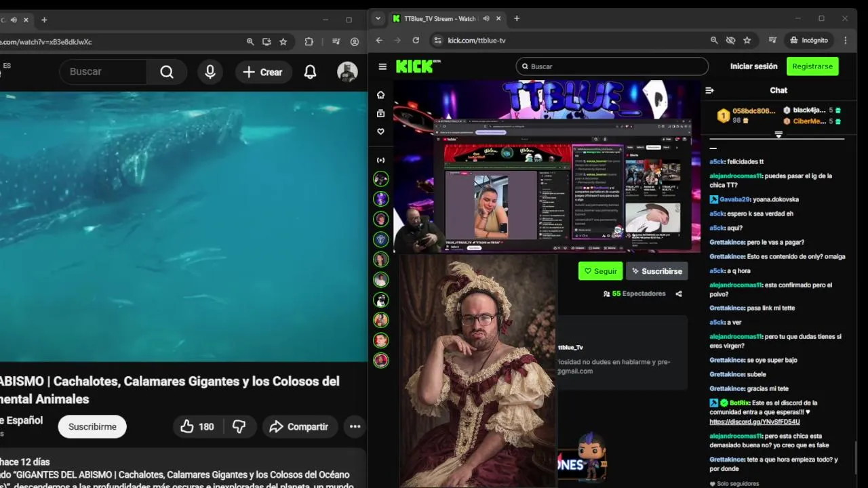This screenshot has height=488, width=868.
Task: Click the Crear button on YouTube
Action: click(x=262, y=72)
